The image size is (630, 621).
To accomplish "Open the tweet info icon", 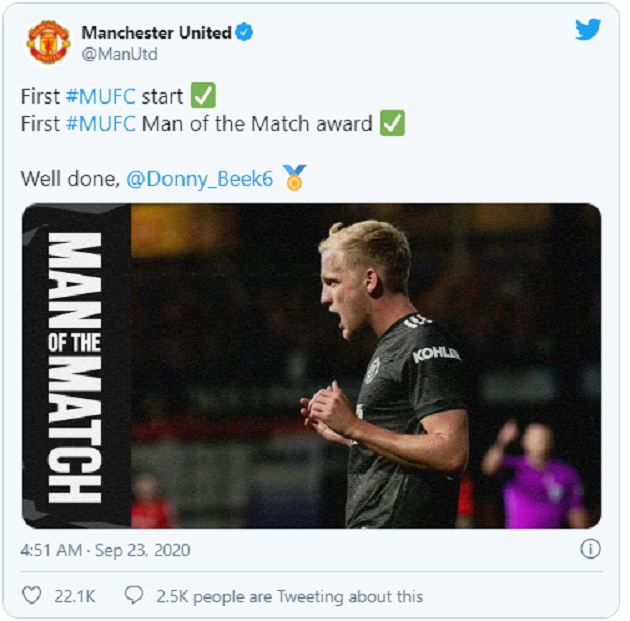I will (x=590, y=549).
